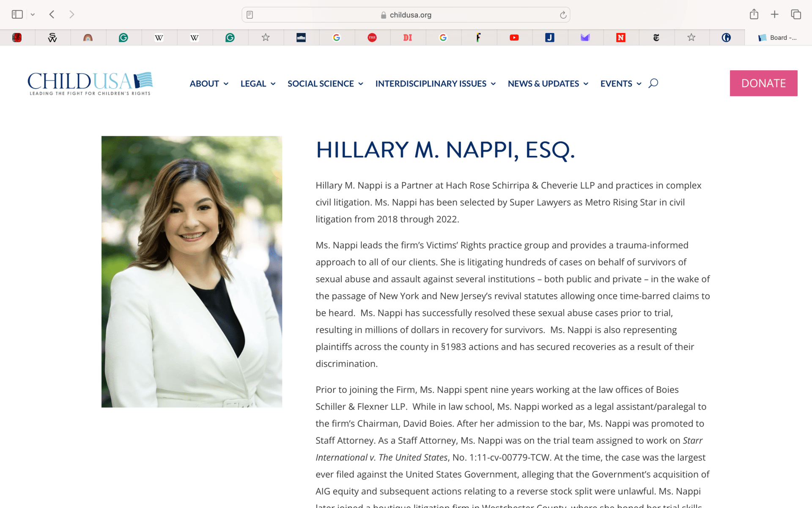Go back with the back arrow
The image size is (812, 508).
pos(52,14)
